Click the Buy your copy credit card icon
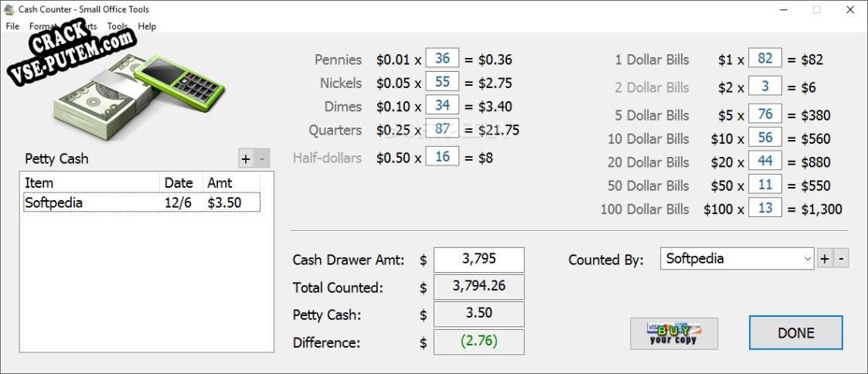 [x=674, y=333]
